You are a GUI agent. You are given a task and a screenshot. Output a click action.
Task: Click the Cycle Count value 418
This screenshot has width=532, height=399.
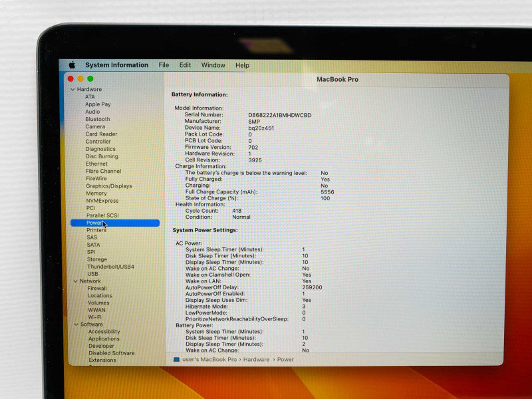[237, 211]
